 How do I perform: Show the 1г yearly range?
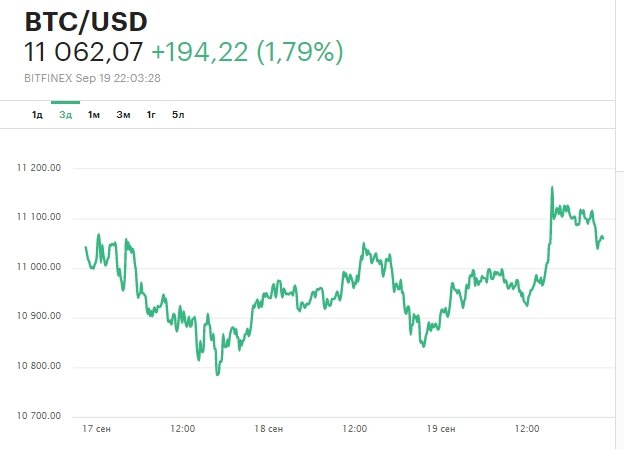tap(151, 115)
